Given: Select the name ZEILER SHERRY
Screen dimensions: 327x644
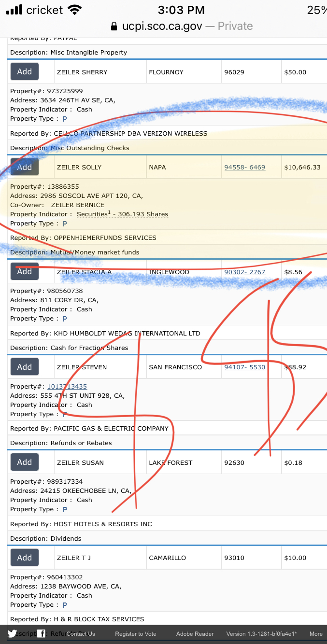Looking at the screenshot, I should coord(82,72).
